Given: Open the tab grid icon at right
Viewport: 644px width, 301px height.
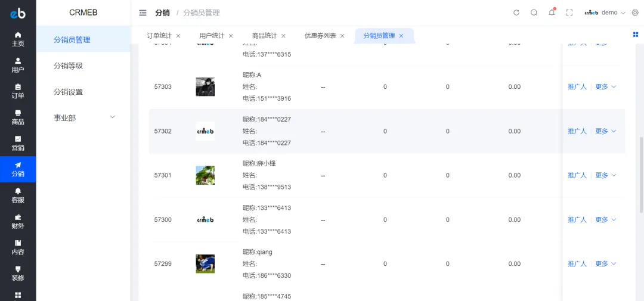Looking at the screenshot, I should click(x=636, y=35).
